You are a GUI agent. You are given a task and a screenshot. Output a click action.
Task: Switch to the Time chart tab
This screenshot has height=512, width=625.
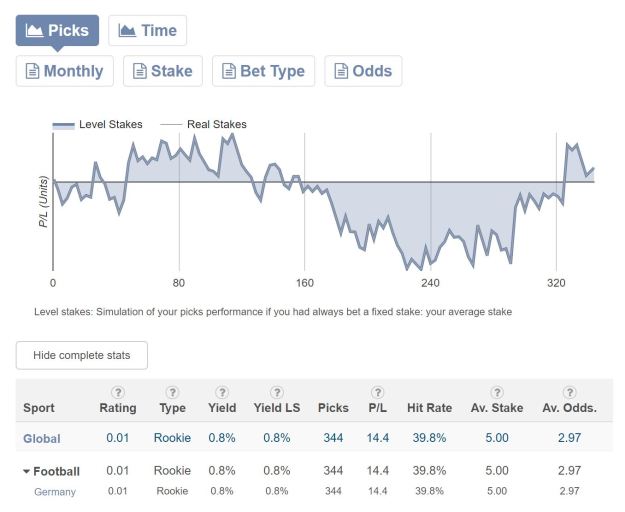147,30
